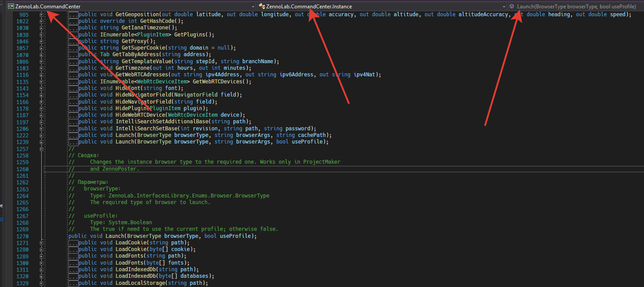This screenshot has width=644, height=287.
Task: Expand the GetTimezone method region
Action: [42, 68]
